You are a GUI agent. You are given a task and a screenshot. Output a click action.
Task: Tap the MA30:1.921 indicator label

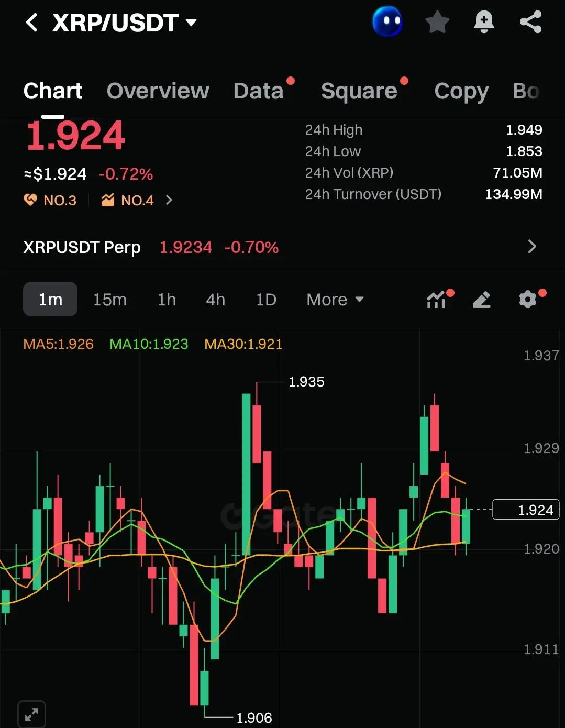tap(243, 344)
